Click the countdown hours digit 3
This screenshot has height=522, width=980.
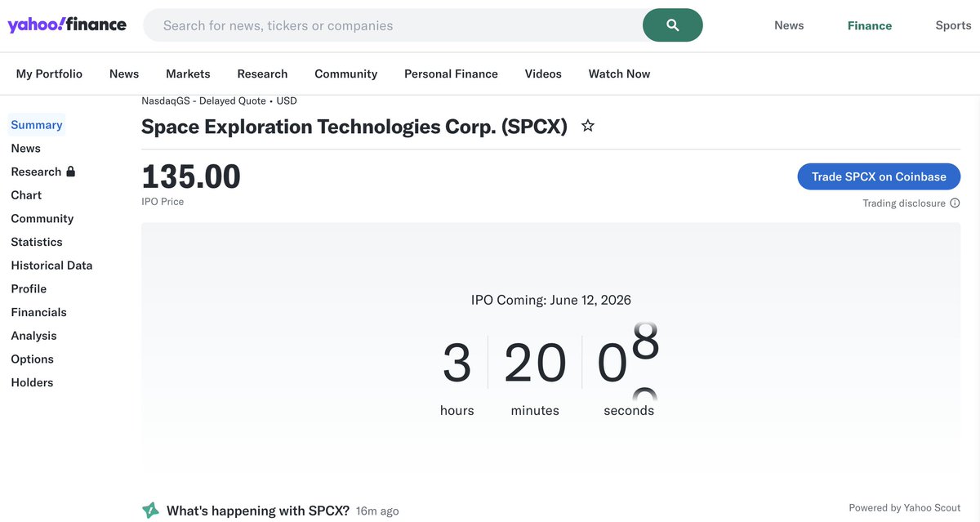[x=457, y=364]
